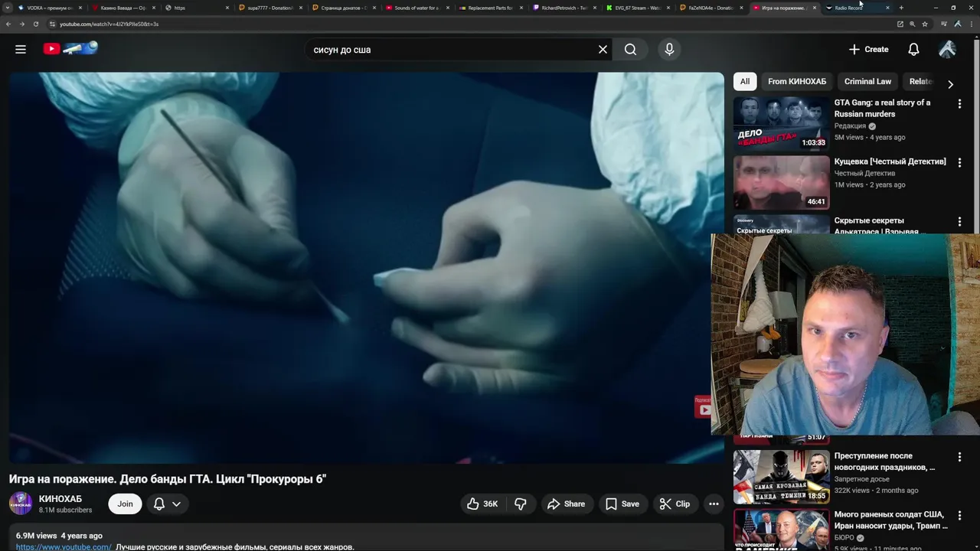This screenshot has height=551, width=980.
Task: Select the From КИНОХАБ chip
Action: [797, 82]
